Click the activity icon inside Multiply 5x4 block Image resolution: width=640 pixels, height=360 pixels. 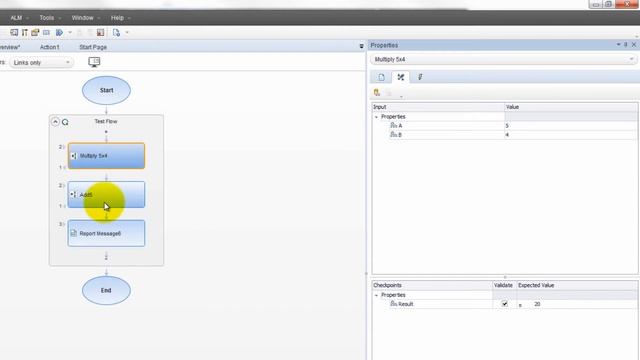coord(73,156)
